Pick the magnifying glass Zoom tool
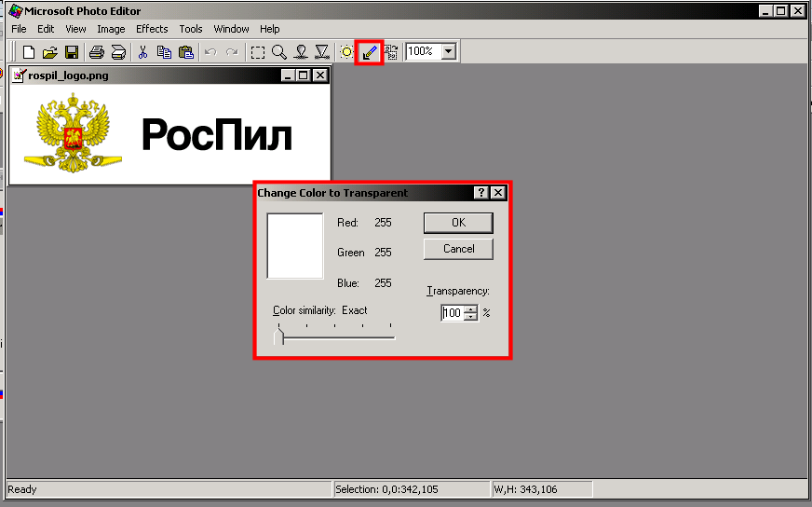The width and height of the screenshot is (812, 507). [279, 52]
